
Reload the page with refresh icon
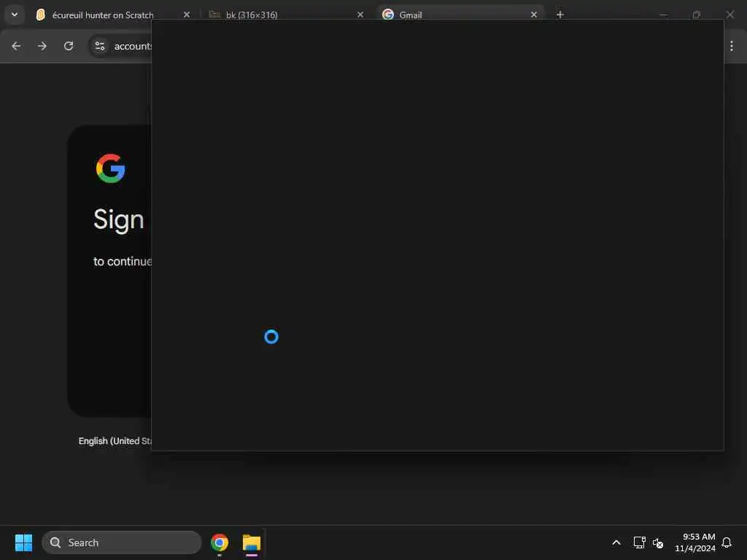(x=69, y=46)
